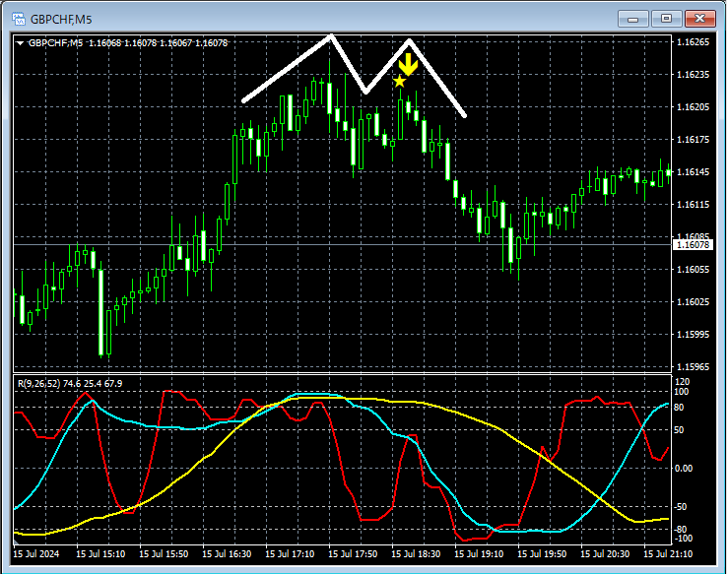Screen dimensions: 728x574
Task: Maximize the GBPCHF,M5 chart window
Action: click(666, 19)
